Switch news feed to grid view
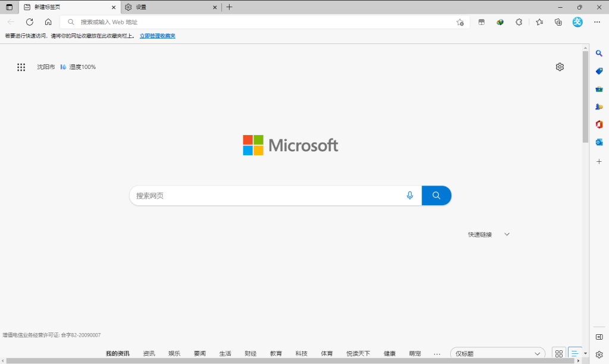This screenshot has width=609, height=364. tap(559, 353)
